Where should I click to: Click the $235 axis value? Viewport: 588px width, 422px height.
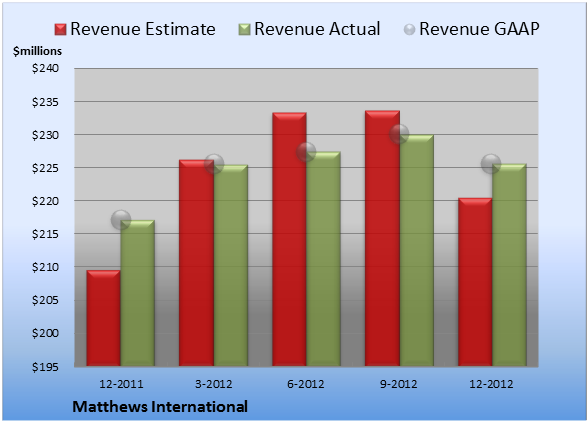point(45,102)
